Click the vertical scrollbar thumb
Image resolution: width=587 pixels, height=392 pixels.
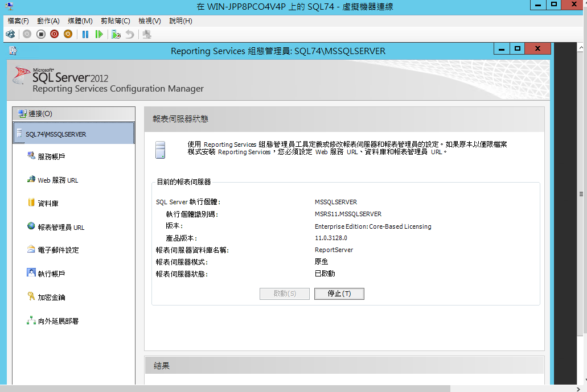[581, 193]
